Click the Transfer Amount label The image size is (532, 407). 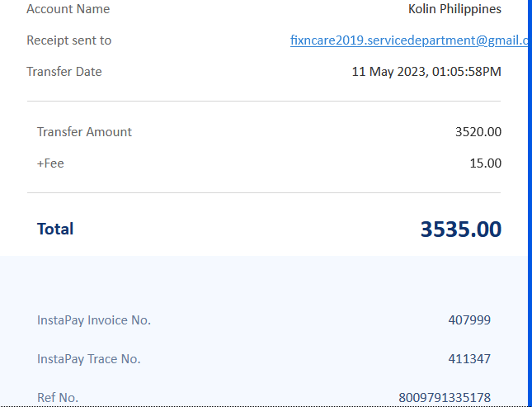click(84, 132)
